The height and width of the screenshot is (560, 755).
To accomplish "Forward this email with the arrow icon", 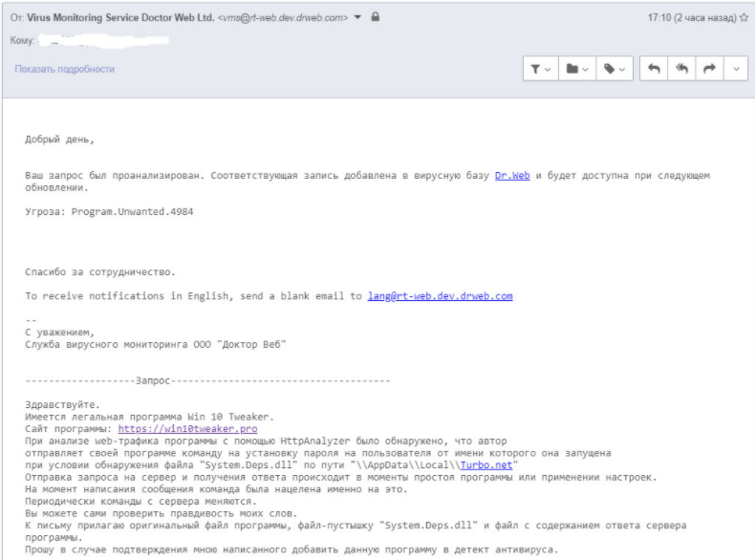I will tap(709, 69).
